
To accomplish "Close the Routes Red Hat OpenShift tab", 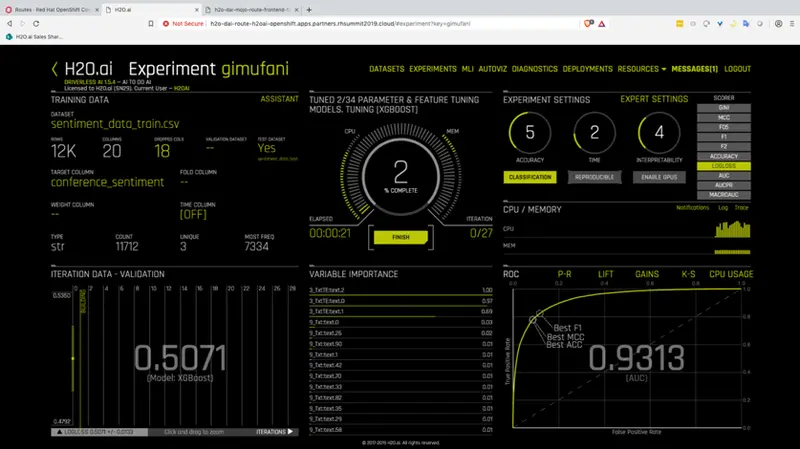I will click(97, 10).
